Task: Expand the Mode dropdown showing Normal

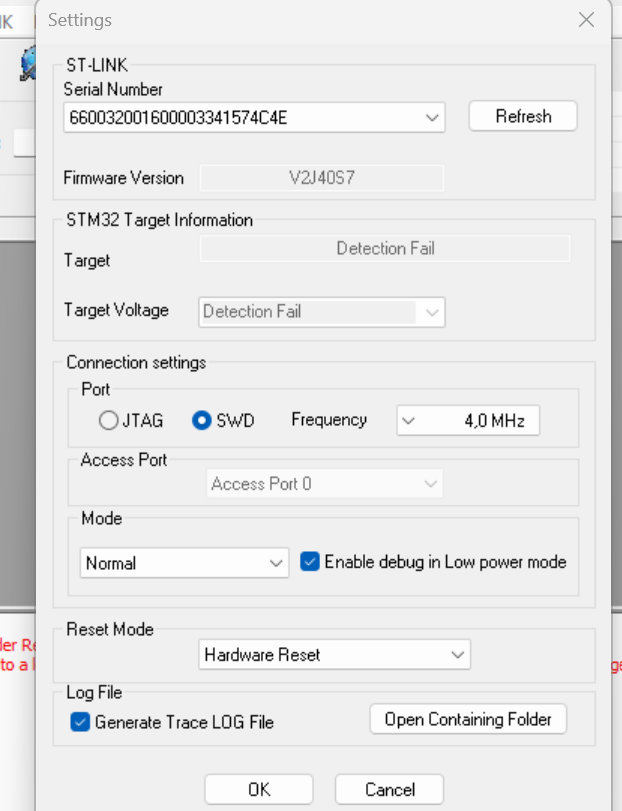Action: [184, 563]
